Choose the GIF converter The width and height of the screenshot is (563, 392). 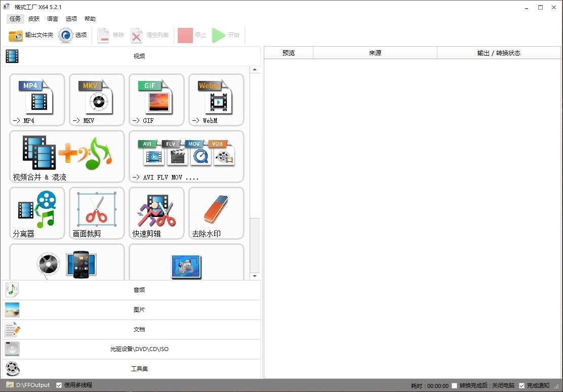tap(156, 100)
